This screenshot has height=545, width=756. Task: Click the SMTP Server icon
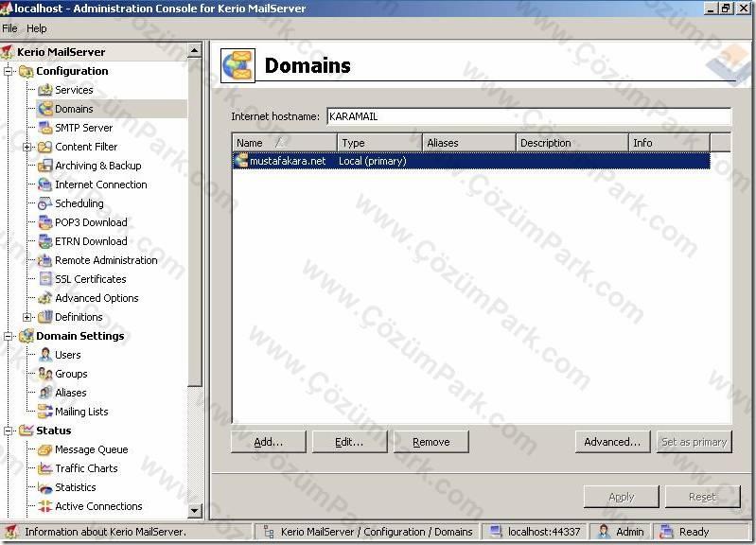coord(44,128)
